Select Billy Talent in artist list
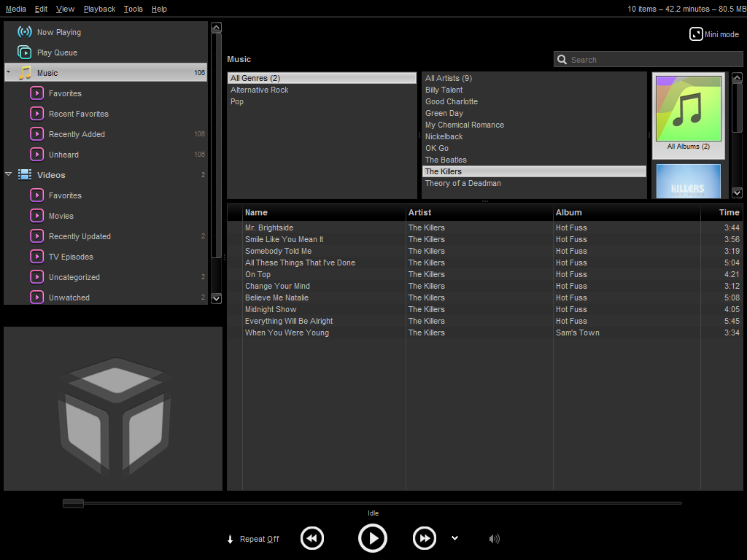 coord(534,90)
